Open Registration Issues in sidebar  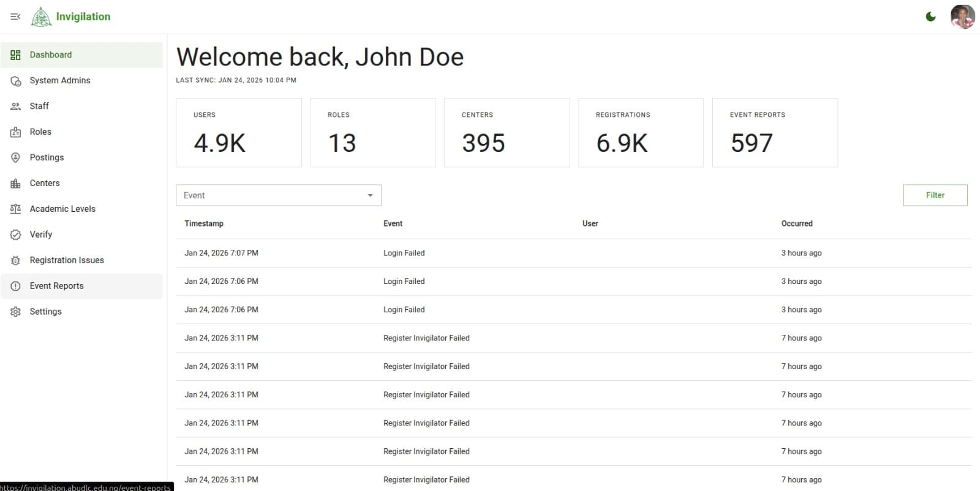[x=67, y=260]
